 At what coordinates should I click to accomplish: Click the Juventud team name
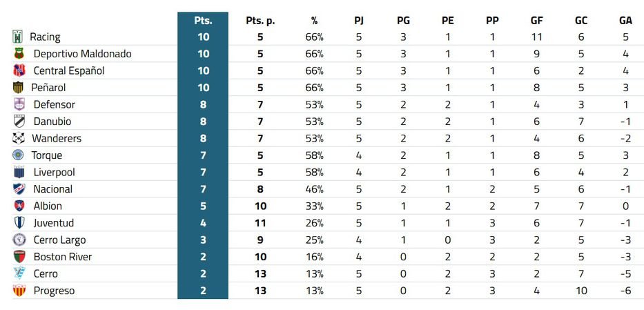tap(53, 223)
